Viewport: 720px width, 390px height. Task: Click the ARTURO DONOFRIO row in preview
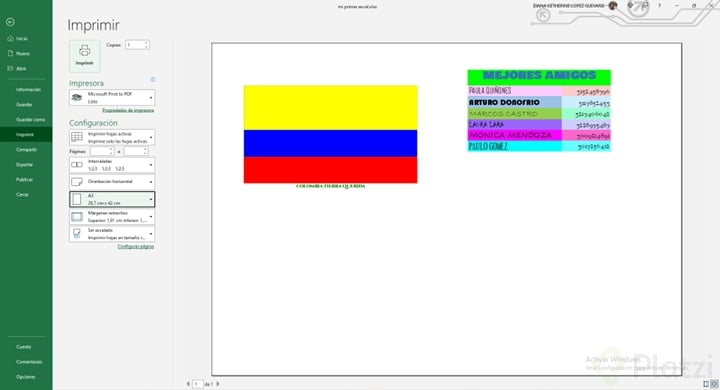(539, 102)
